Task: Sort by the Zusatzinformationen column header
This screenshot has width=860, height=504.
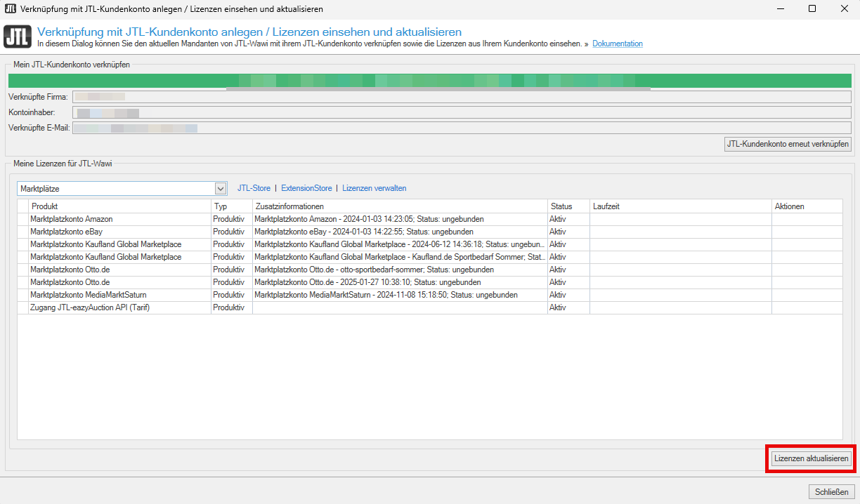Action: (x=400, y=206)
